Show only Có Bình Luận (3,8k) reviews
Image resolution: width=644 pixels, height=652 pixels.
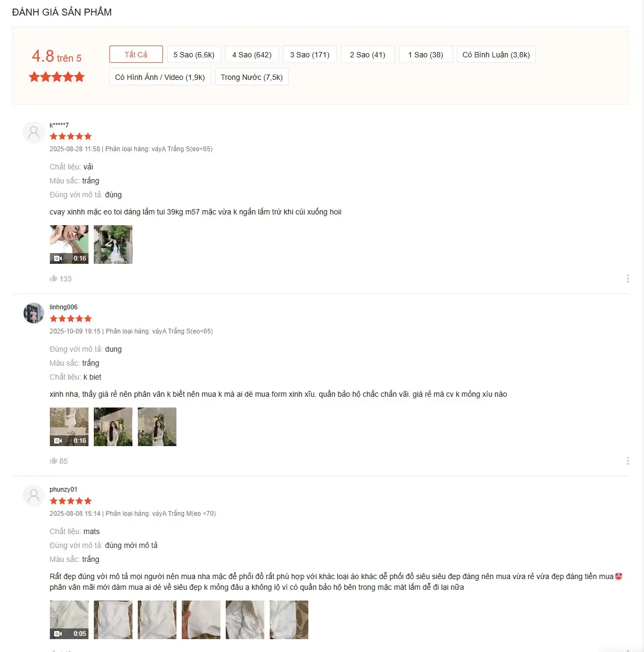click(496, 54)
